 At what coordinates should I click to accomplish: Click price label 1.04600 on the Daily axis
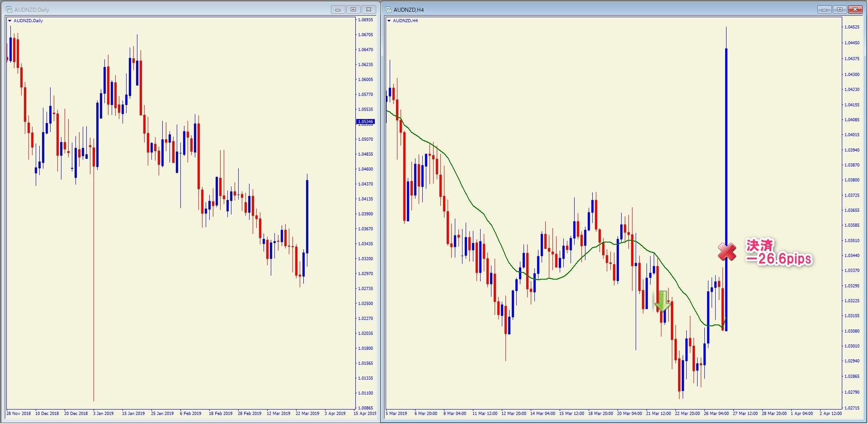pyautogui.click(x=365, y=169)
